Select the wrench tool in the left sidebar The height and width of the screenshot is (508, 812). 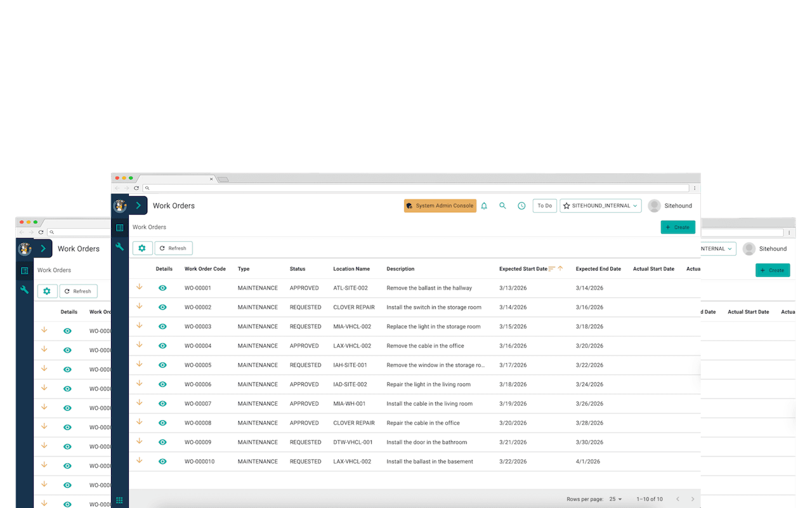(x=120, y=246)
